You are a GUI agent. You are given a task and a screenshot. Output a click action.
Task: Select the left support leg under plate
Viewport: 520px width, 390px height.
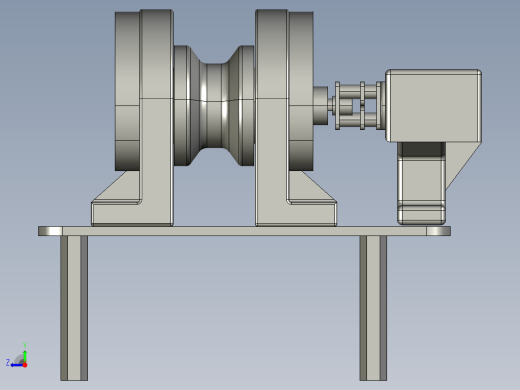[74, 308]
